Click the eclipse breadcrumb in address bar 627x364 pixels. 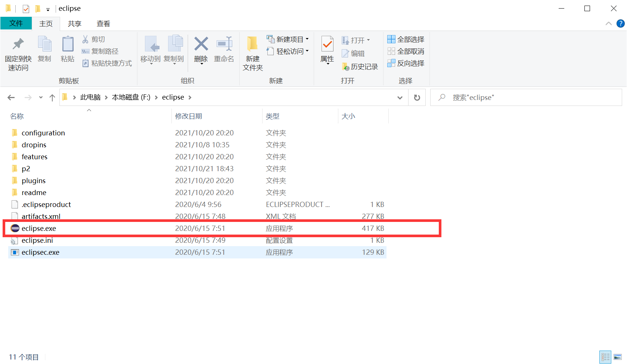[173, 97]
